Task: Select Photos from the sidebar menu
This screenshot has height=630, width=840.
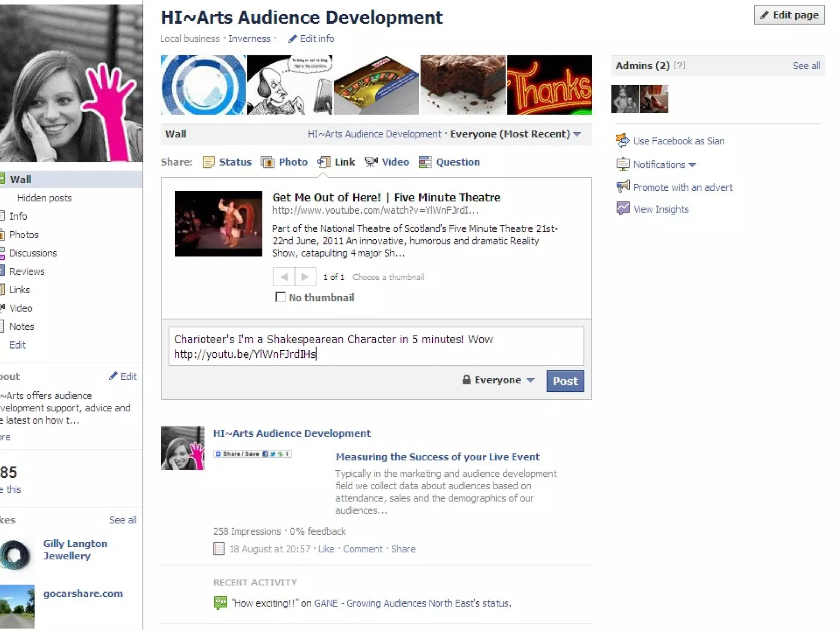Action: coord(24,235)
